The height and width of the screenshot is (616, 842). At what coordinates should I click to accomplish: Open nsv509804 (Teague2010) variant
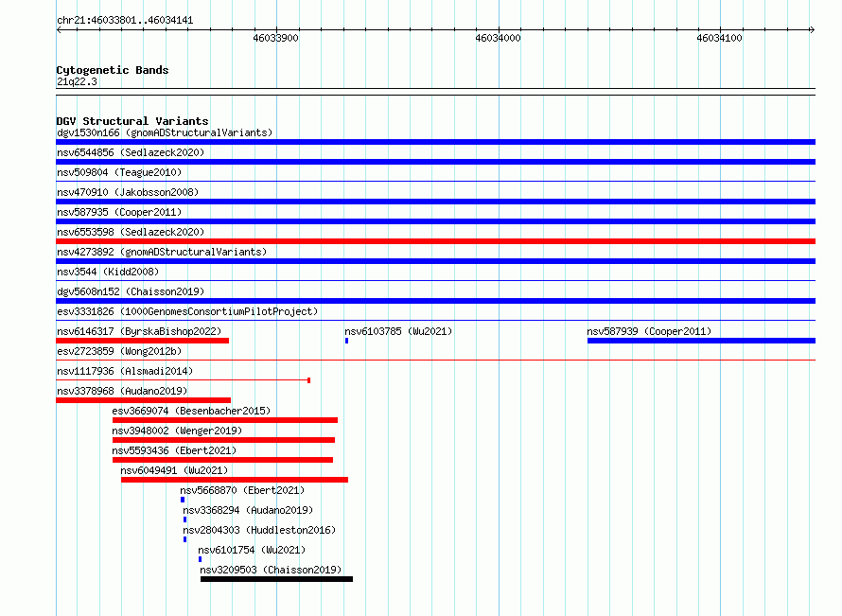[119, 172]
